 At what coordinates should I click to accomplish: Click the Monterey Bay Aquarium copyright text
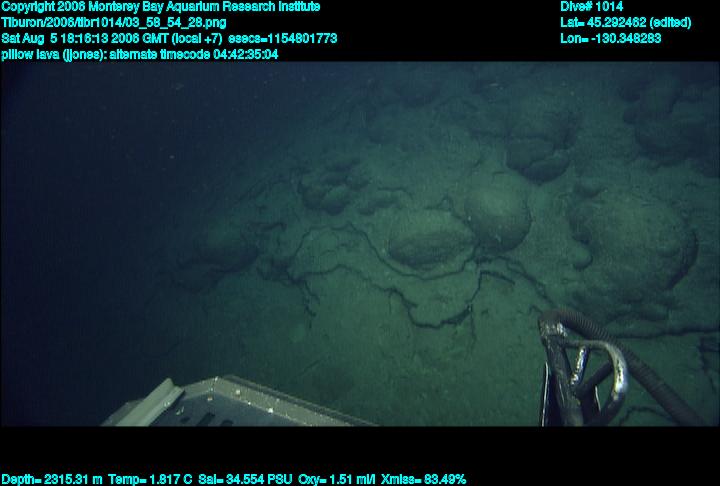click(160, 6)
